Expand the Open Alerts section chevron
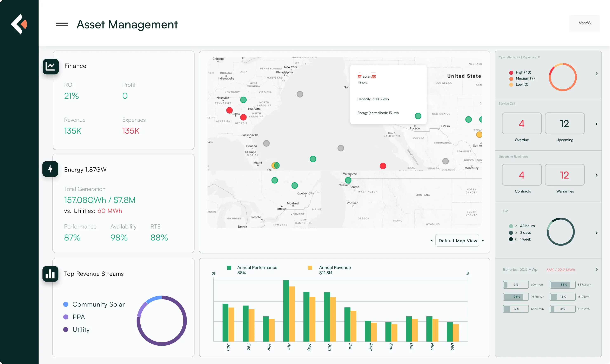 pyautogui.click(x=597, y=74)
